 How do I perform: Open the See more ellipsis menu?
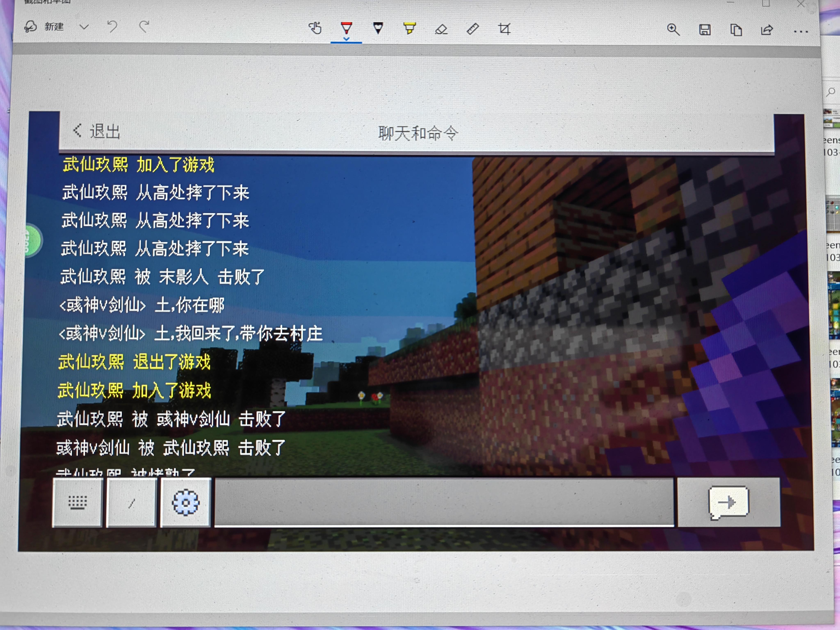click(x=800, y=32)
